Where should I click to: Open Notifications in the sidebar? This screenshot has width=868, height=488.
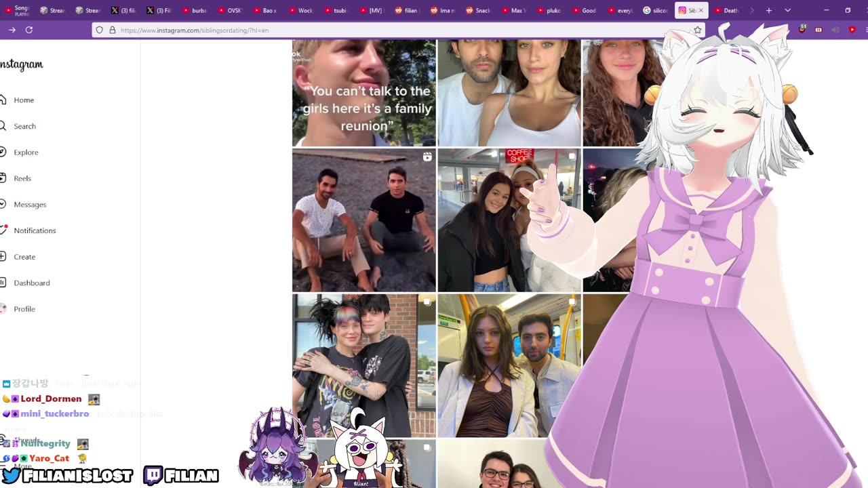[35, 230]
